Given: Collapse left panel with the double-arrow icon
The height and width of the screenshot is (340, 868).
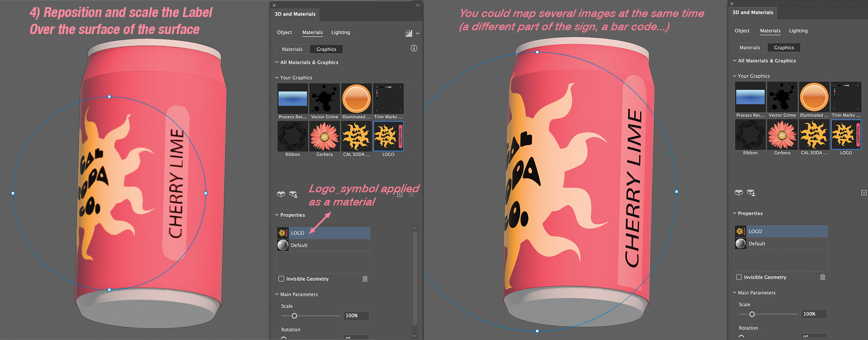Looking at the screenshot, I should click(x=418, y=5).
